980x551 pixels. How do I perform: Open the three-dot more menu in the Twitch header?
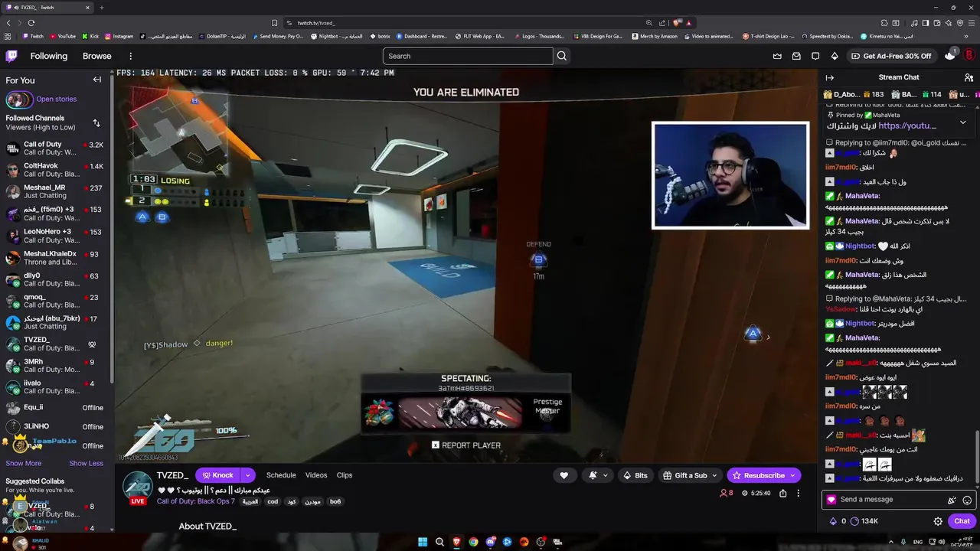pyautogui.click(x=130, y=56)
